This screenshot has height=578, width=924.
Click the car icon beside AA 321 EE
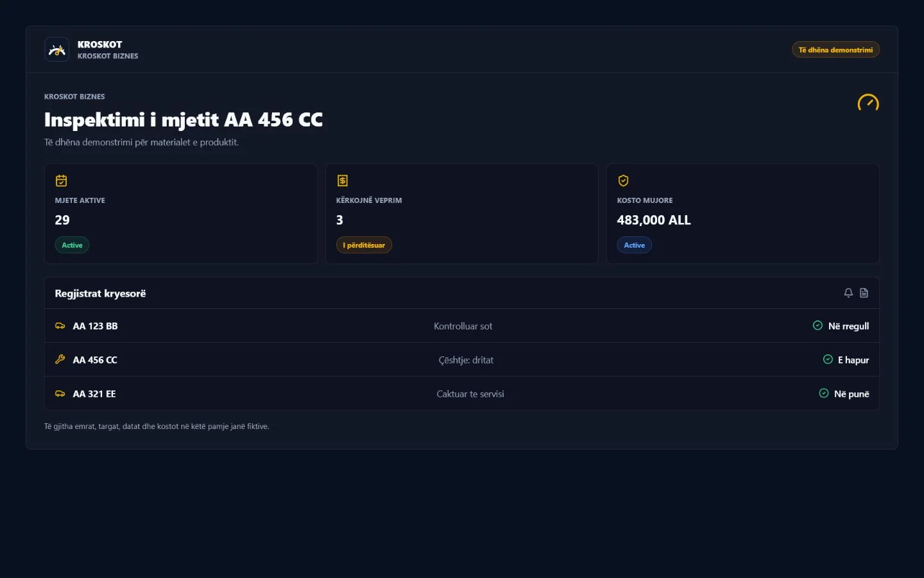click(x=60, y=394)
